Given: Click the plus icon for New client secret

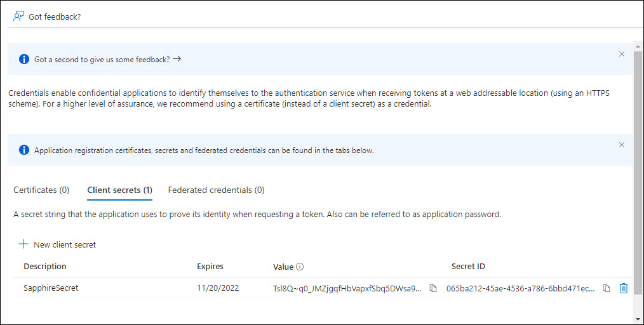Looking at the screenshot, I should tap(23, 244).
